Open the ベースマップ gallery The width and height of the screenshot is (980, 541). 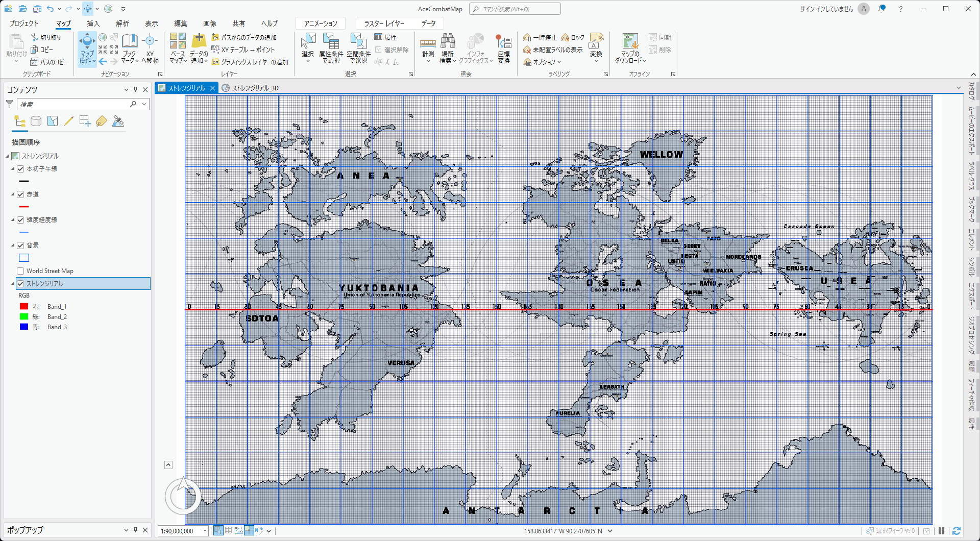pos(178,48)
